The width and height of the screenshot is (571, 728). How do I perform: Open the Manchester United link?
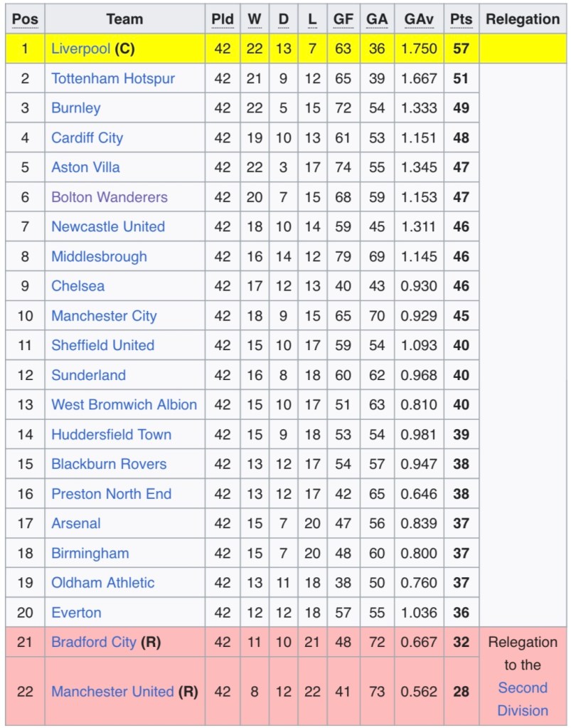[112, 692]
